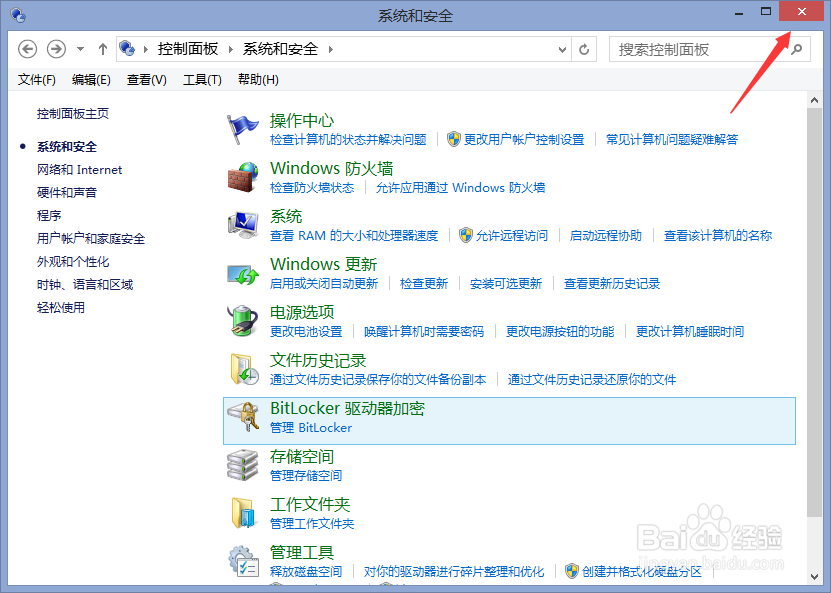
Task: Click 允许应用通过 Windows 防火墙
Action: tap(461, 188)
